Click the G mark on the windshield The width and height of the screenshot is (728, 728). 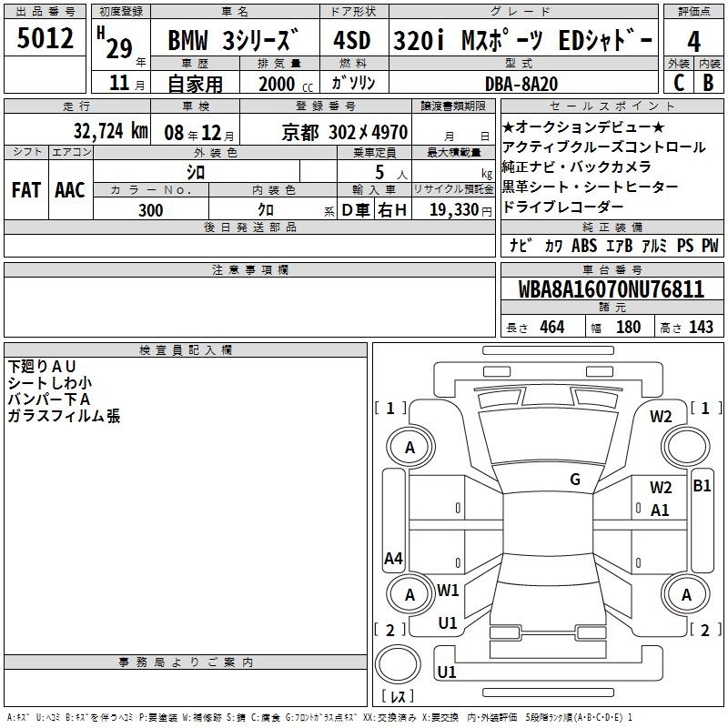point(574,479)
